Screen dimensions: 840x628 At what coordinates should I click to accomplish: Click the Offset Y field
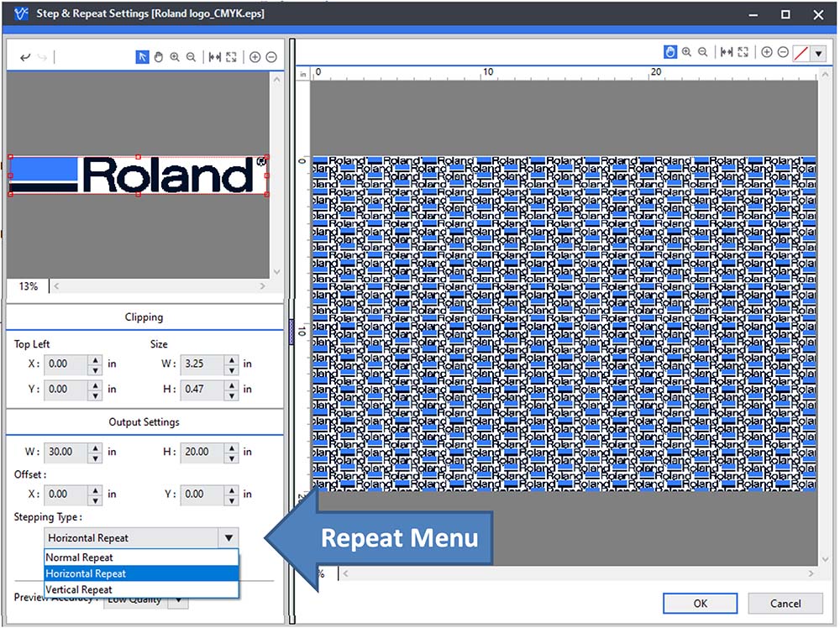[202, 495]
